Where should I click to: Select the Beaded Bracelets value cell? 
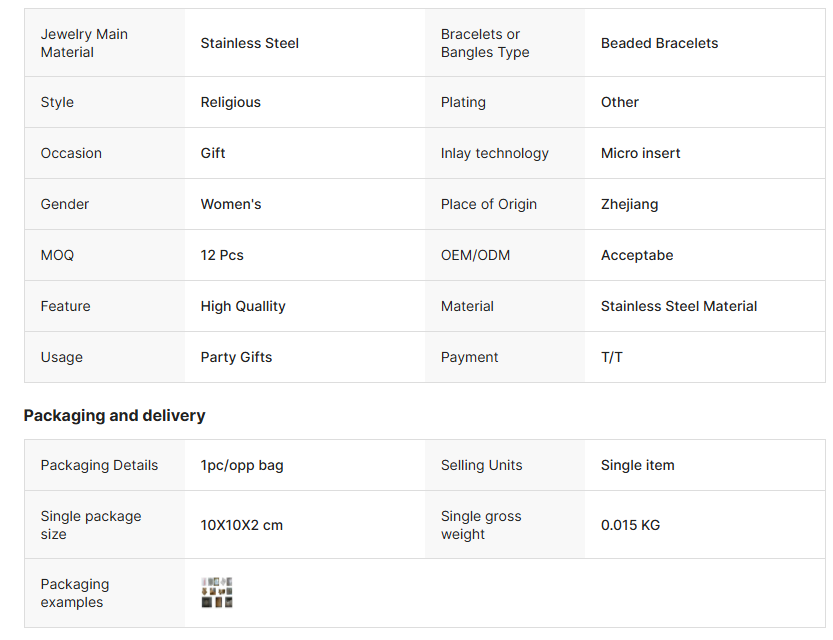click(659, 43)
